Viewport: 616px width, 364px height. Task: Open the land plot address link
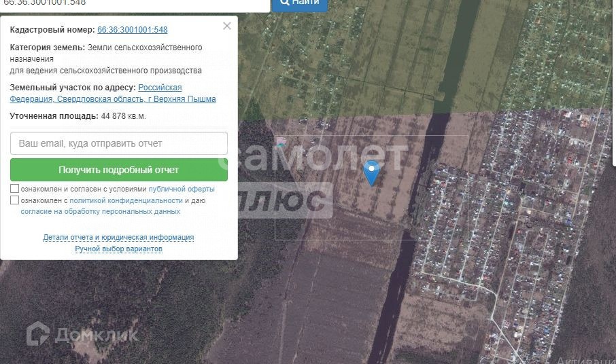click(113, 93)
